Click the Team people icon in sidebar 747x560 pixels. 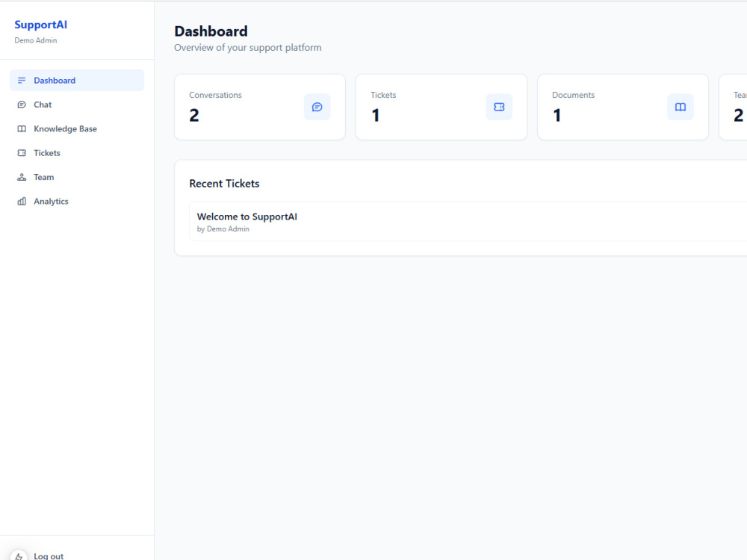pos(22,177)
